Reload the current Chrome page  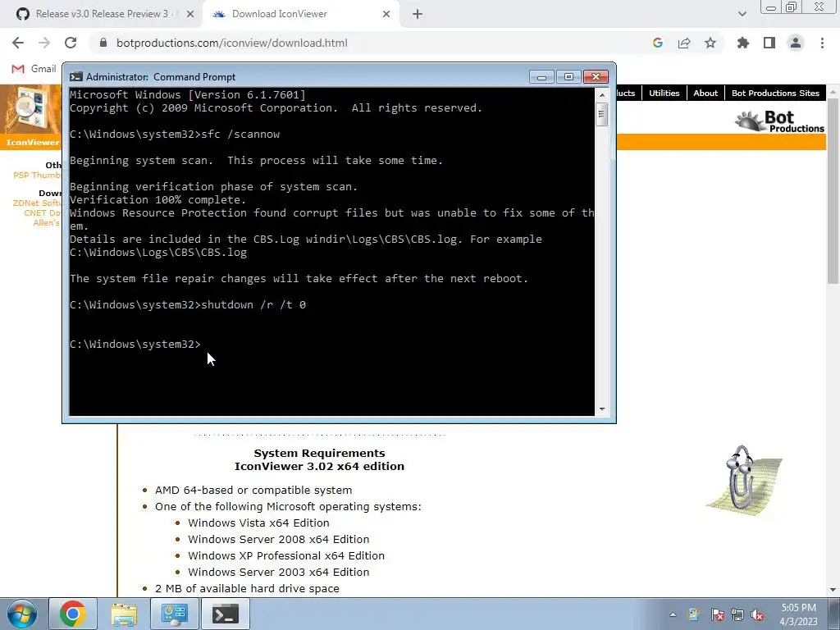click(x=71, y=43)
